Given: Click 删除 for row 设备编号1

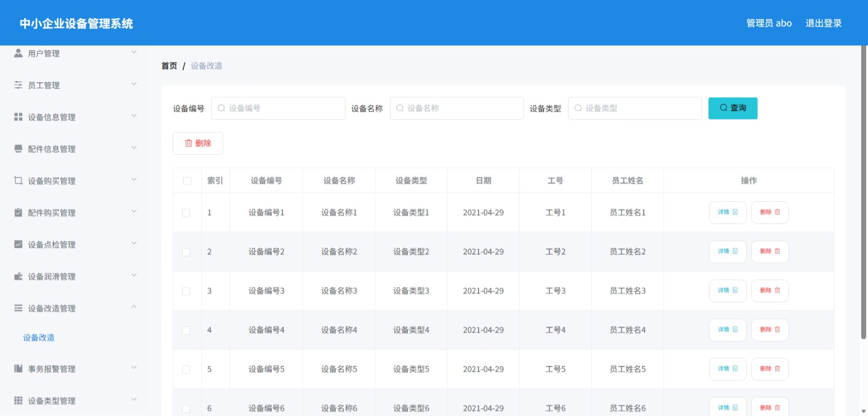Looking at the screenshot, I should (770, 212).
